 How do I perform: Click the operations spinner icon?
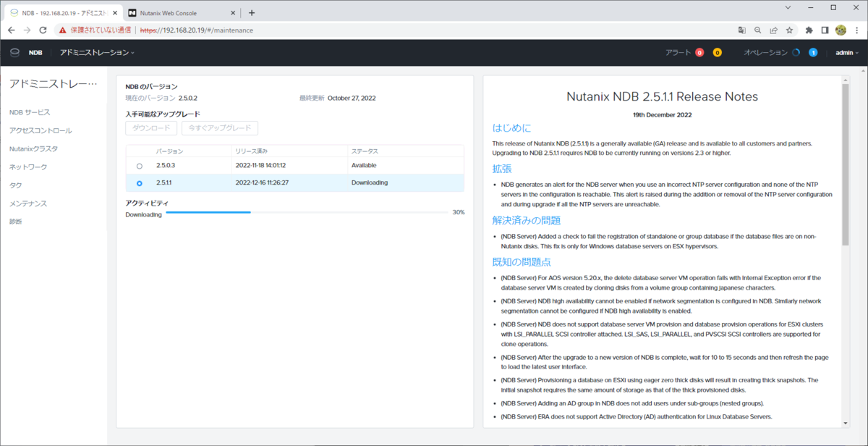(x=796, y=52)
